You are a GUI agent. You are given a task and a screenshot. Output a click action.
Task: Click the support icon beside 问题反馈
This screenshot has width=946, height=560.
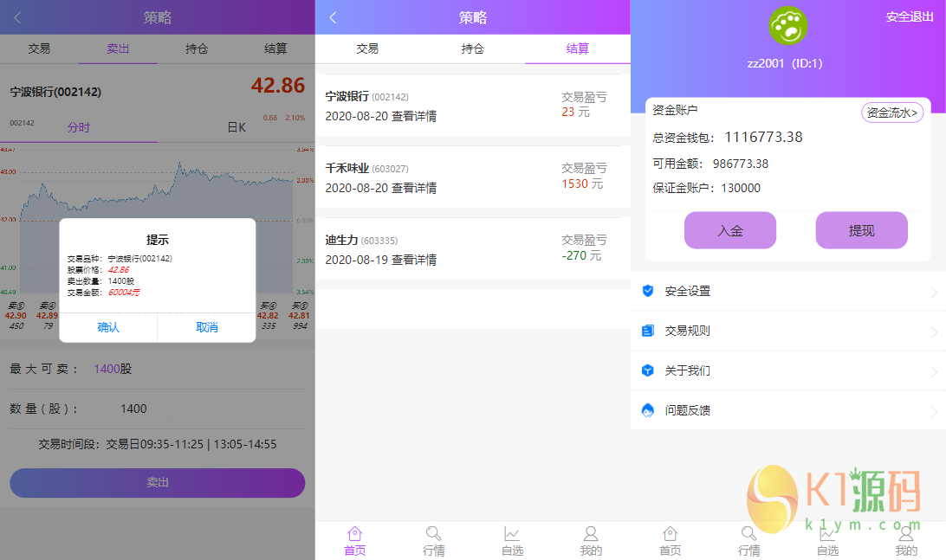[x=647, y=410]
